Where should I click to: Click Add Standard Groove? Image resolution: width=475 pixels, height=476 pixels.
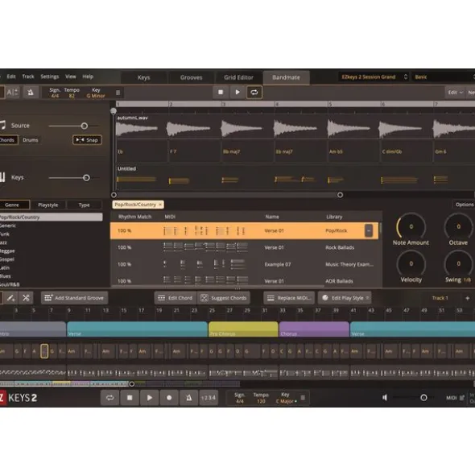pyautogui.click(x=74, y=298)
